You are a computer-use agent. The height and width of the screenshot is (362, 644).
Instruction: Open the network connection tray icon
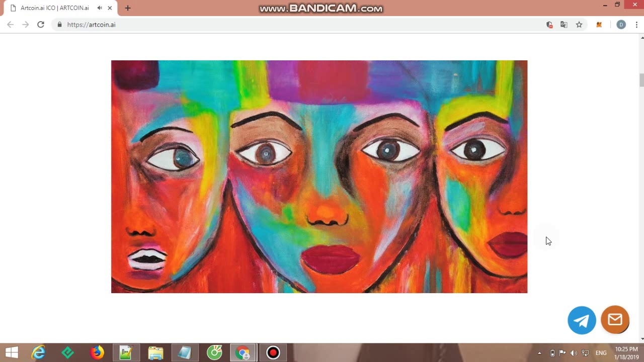[585, 353]
